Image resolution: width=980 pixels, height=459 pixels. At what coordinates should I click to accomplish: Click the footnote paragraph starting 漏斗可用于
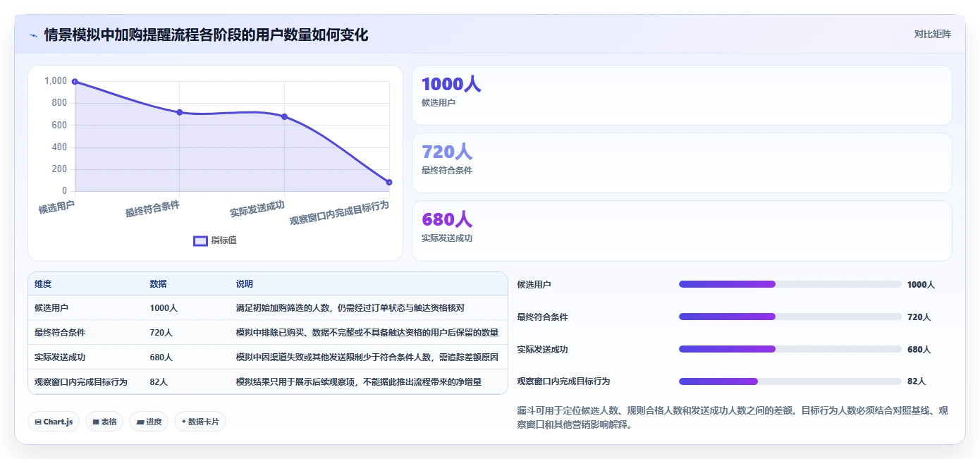[732, 417]
